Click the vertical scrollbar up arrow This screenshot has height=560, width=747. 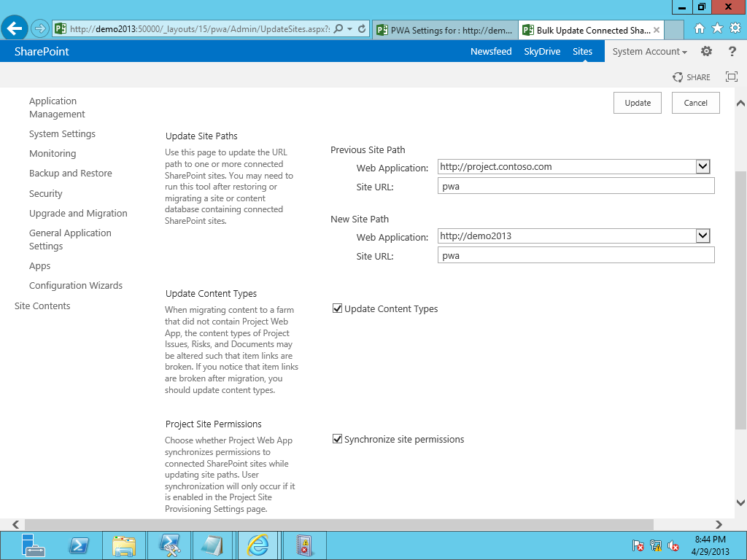pyautogui.click(x=741, y=104)
